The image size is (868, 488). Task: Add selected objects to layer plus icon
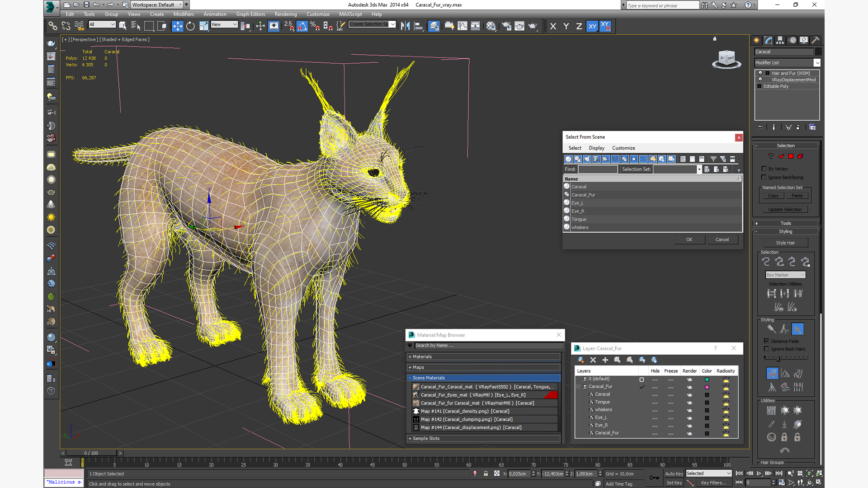[605, 360]
